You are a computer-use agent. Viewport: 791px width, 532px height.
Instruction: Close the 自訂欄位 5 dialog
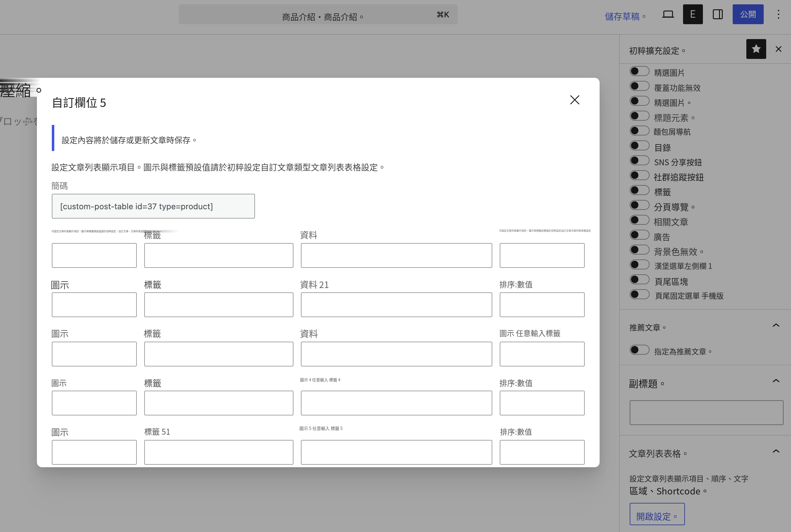tap(574, 100)
